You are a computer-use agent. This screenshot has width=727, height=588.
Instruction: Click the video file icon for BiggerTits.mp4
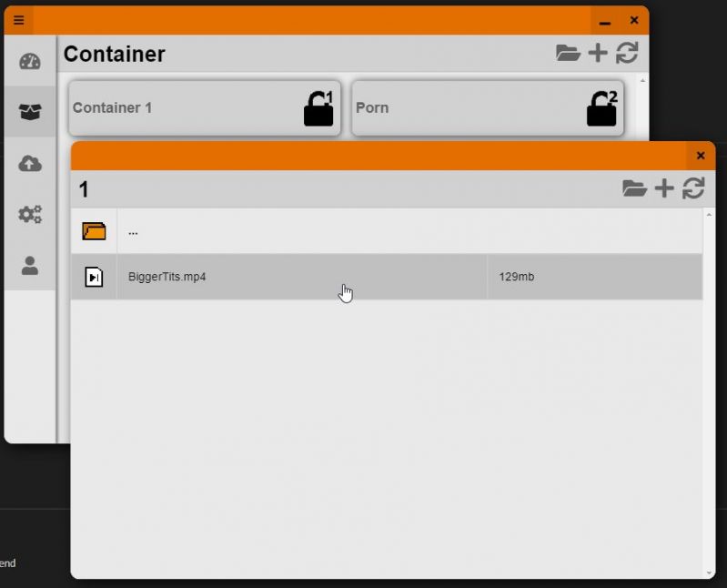coord(94,277)
